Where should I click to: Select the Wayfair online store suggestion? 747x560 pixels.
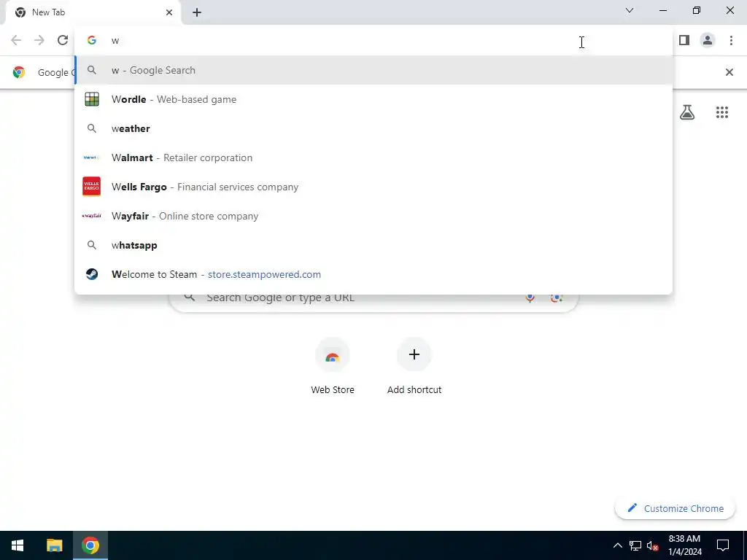coord(373,216)
